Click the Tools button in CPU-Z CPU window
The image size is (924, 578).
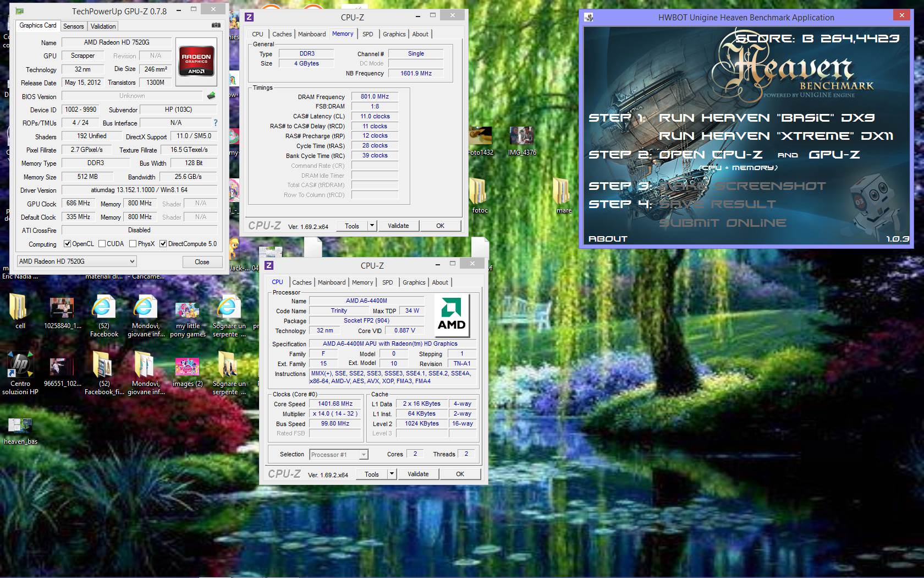click(x=372, y=474)
